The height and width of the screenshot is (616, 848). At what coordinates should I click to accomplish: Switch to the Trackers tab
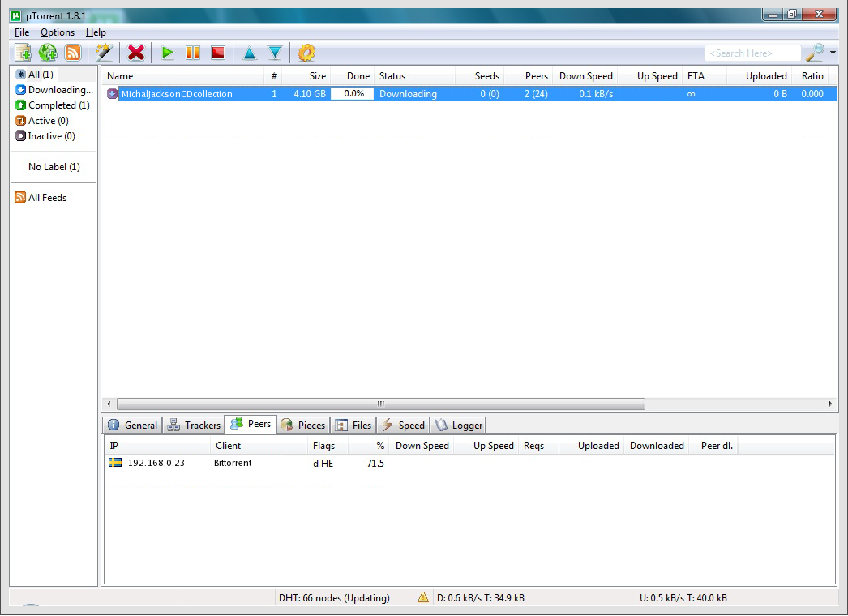coord(194,425)
